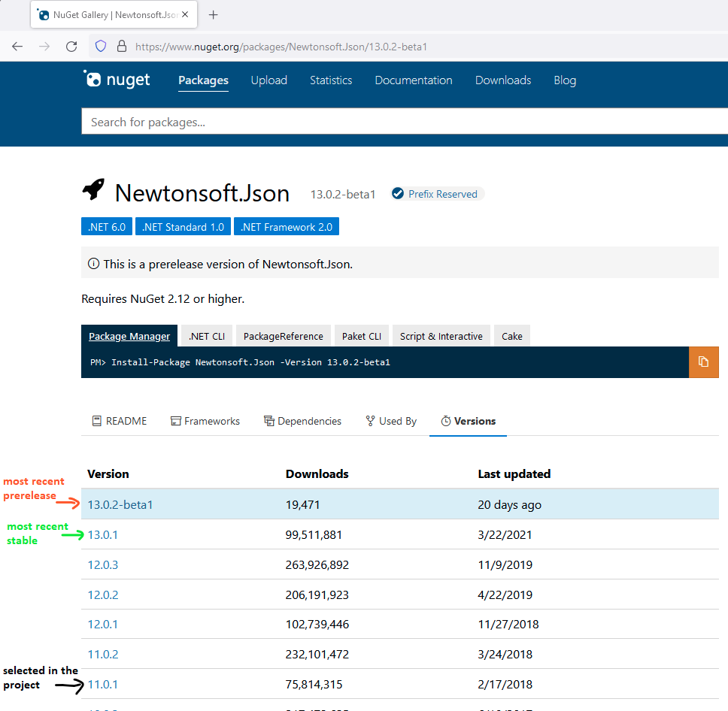
Task: Select the .NET CLI install tab
Action: [207, 336]
